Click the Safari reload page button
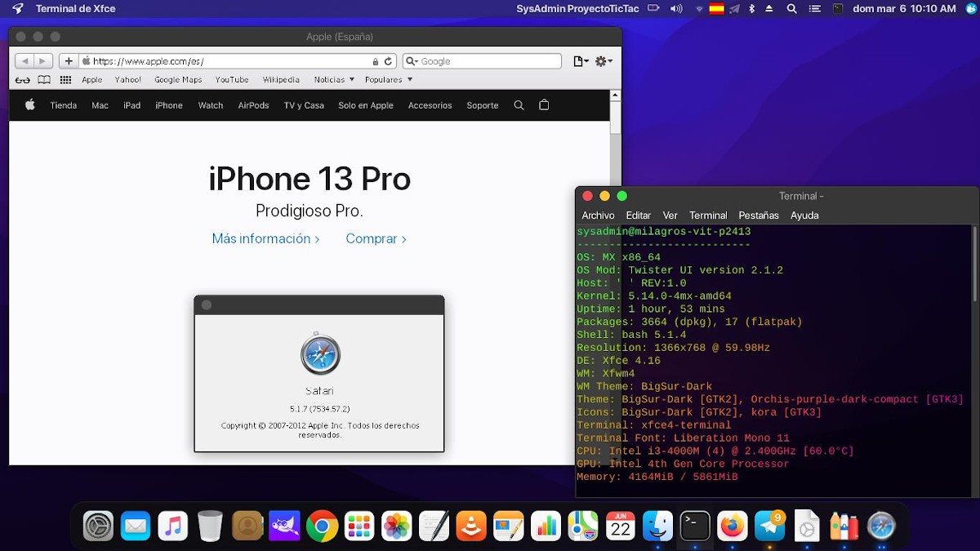Screen dimensions: 980x551 point(389,61)
